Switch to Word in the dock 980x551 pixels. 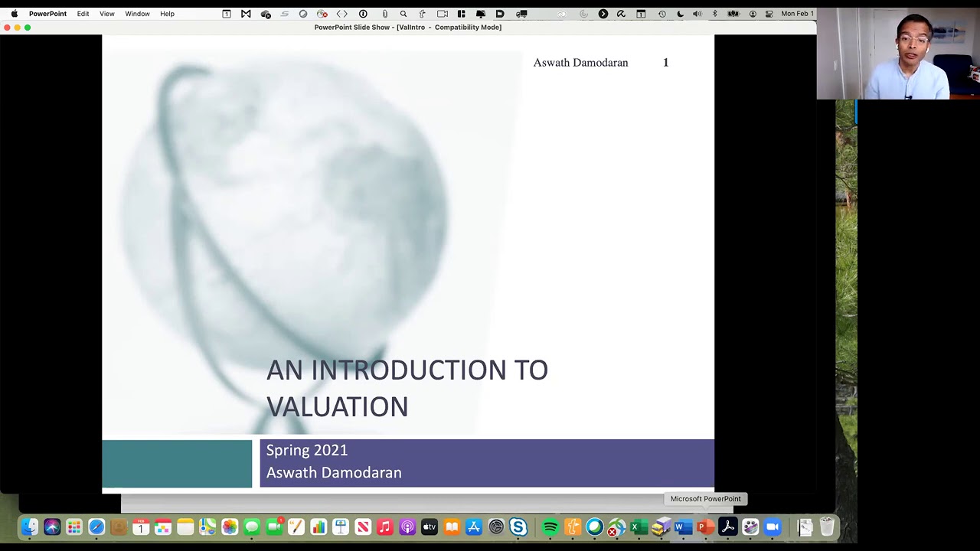tap(683, 527)
